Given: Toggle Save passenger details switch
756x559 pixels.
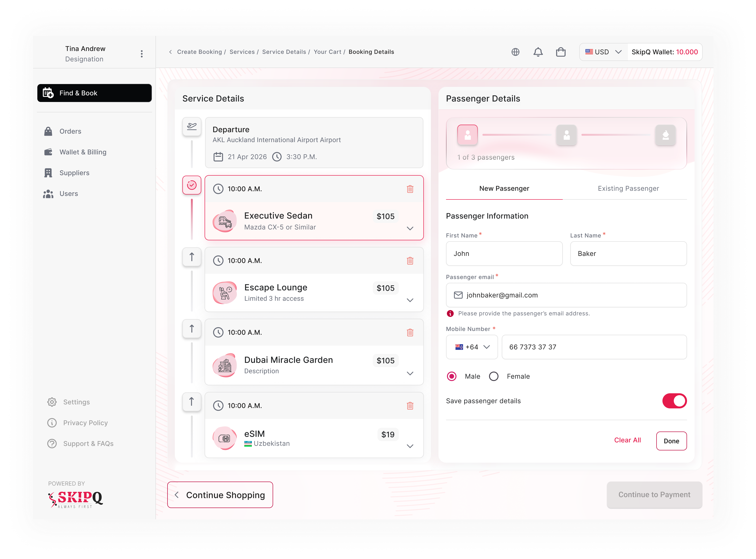Looking at the screenshot, I should (674, 401).
